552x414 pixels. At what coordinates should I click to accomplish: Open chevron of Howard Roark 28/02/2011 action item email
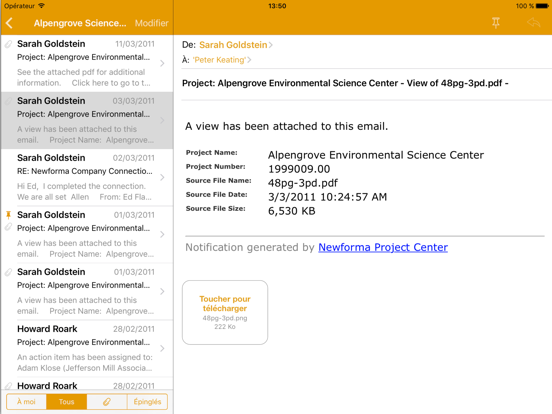pyautogui.click(x=162, y=349)
